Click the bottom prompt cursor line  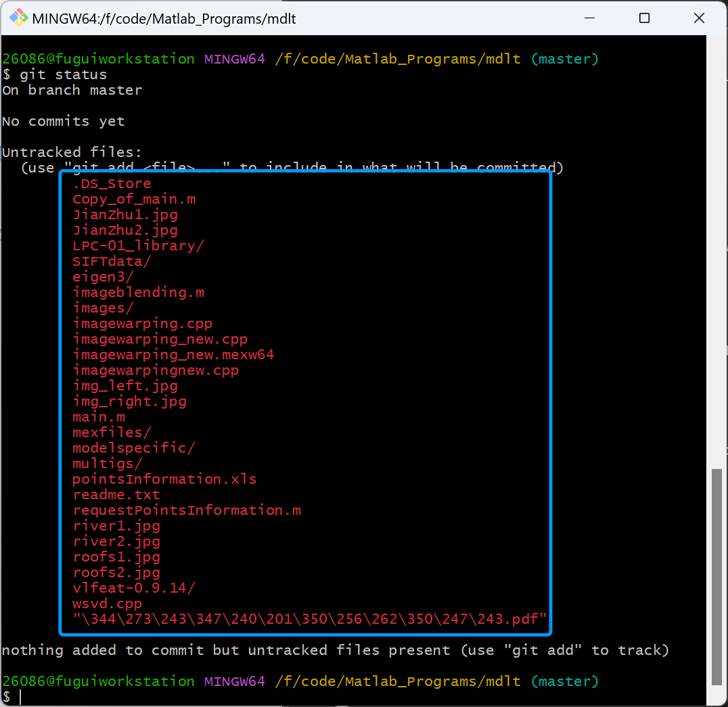tap(12, 696)
